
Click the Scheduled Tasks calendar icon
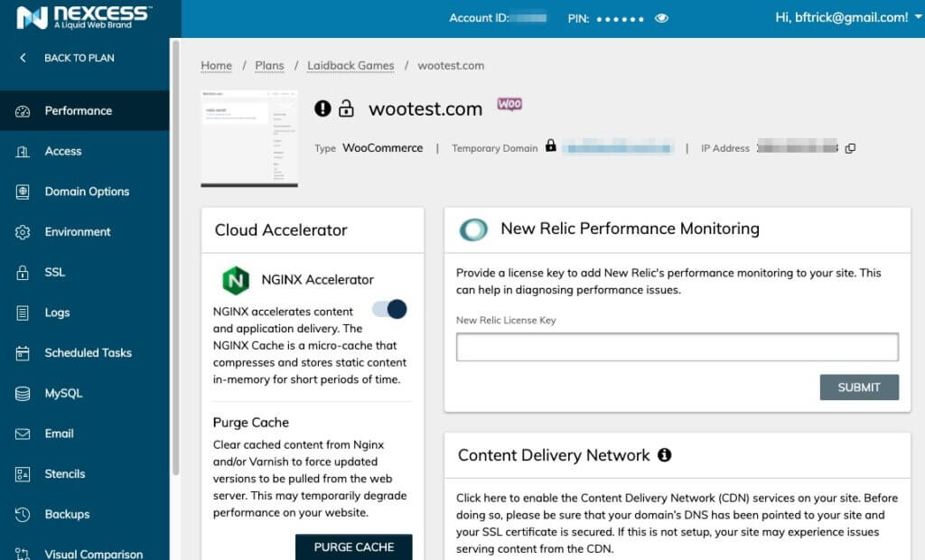point(23,352)
